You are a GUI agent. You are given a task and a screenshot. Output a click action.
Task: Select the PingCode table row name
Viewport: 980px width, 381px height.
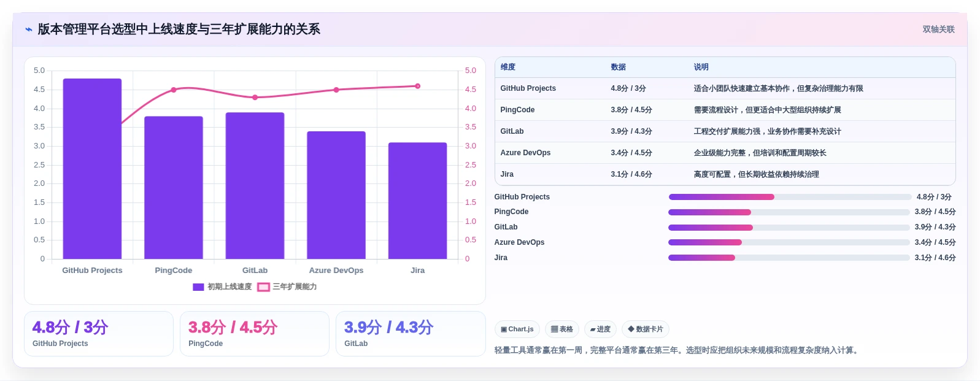point(517,110)
